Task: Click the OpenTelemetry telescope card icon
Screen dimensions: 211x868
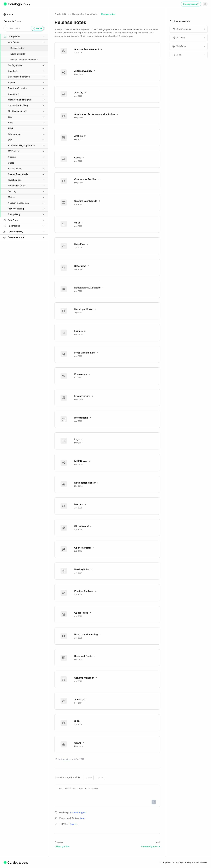Action: [x=63, y=549]
